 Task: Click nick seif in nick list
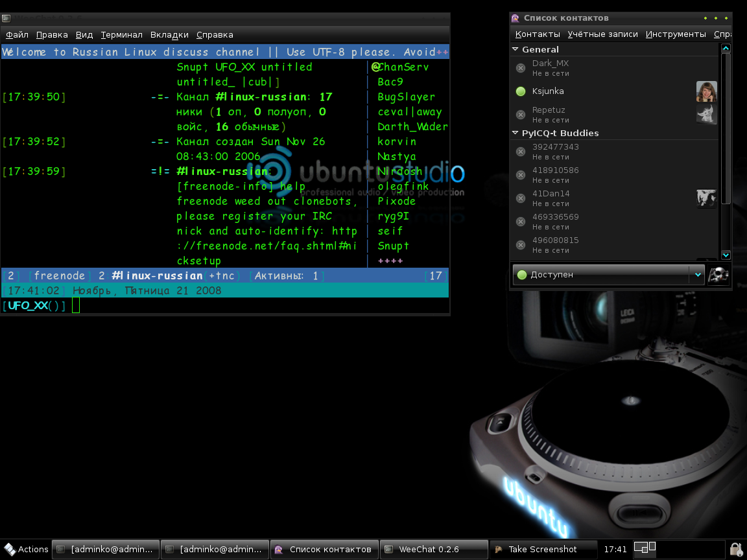click(x=390, y=231)
